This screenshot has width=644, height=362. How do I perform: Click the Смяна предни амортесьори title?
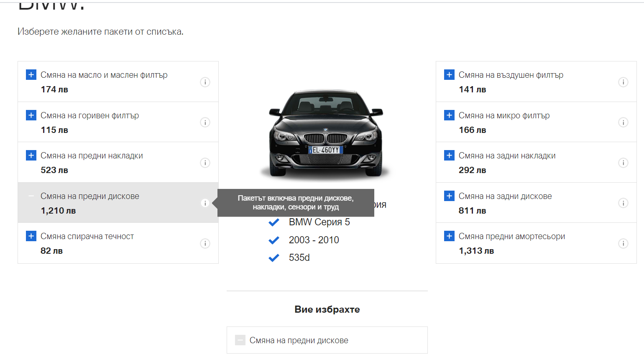[x=512, y=236]
